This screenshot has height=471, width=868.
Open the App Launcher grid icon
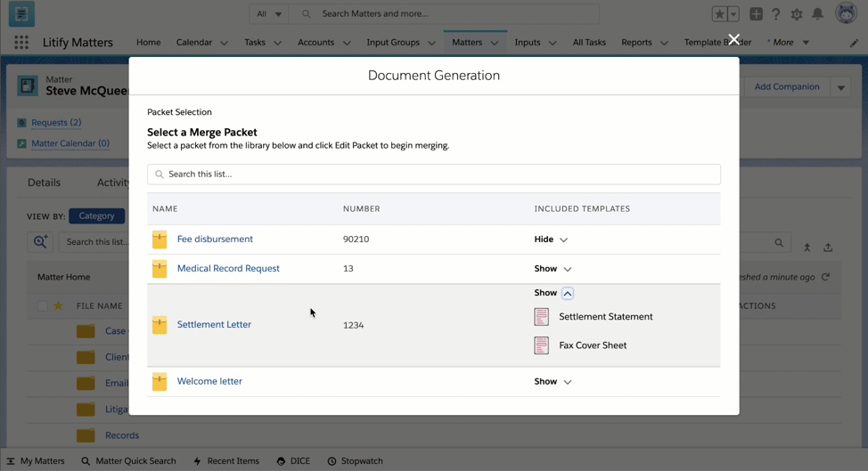click(x=21, y=43)
